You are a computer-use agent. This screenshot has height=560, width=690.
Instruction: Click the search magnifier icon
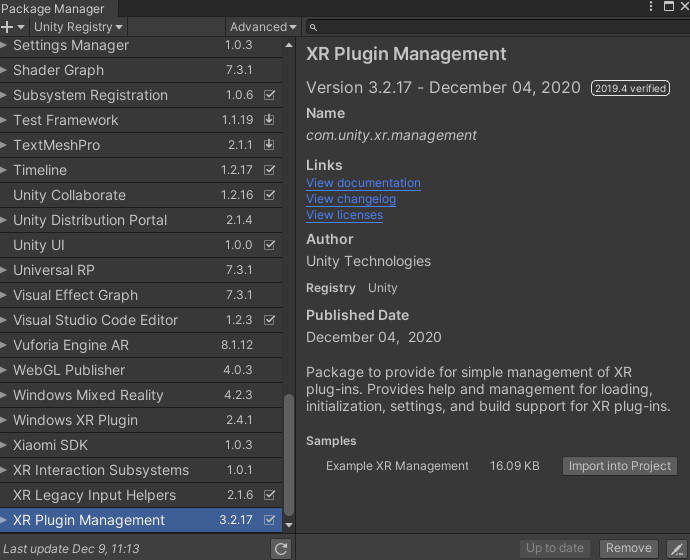[313, 27]
